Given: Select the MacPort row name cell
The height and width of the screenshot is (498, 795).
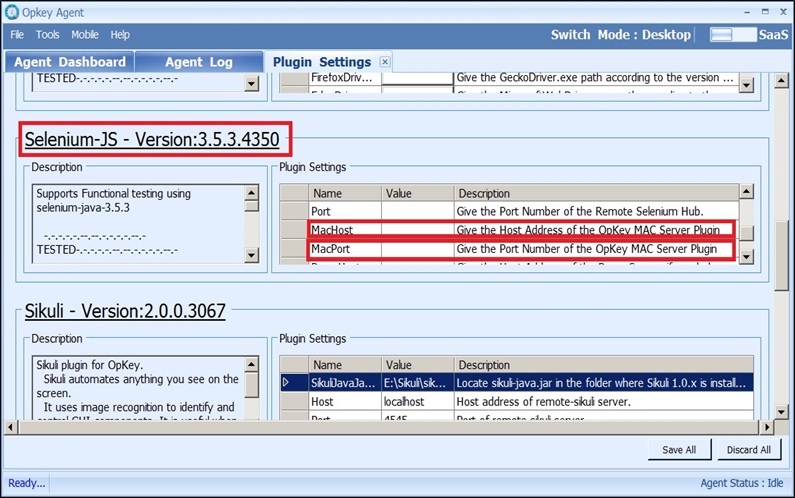Looking at the screenshot, I should click(345, 248).
